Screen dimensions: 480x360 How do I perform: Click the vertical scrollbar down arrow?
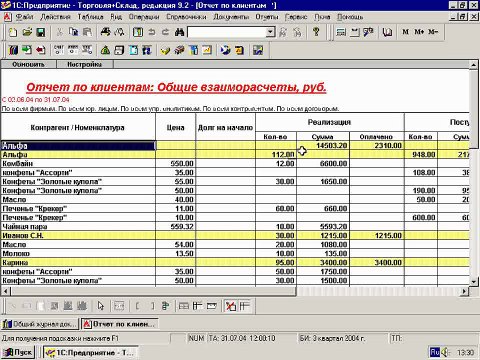click(474, 281)
